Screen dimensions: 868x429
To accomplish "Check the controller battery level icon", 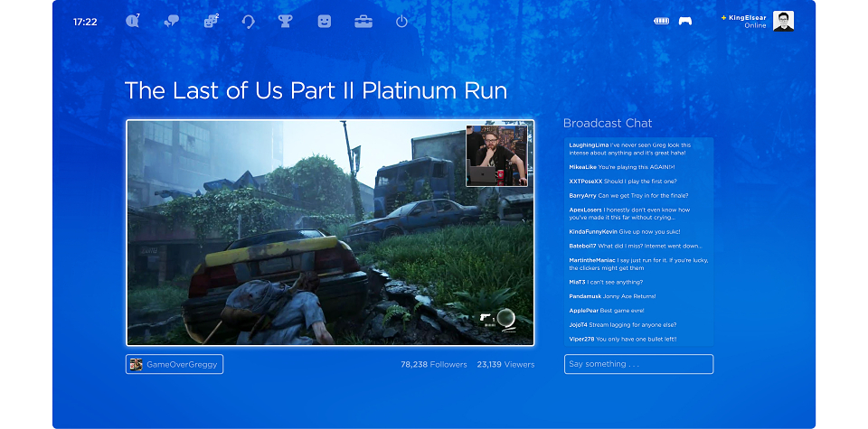I will (x=662, y=21).
